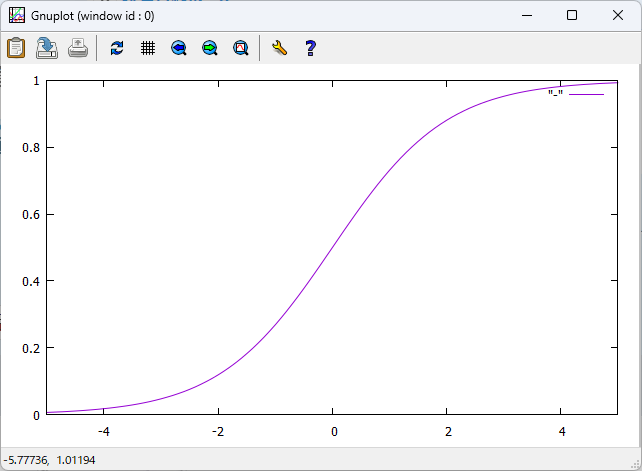Replot the graph with the refresh icon
The height and width of the screenshot is (471, 642).
117,47
